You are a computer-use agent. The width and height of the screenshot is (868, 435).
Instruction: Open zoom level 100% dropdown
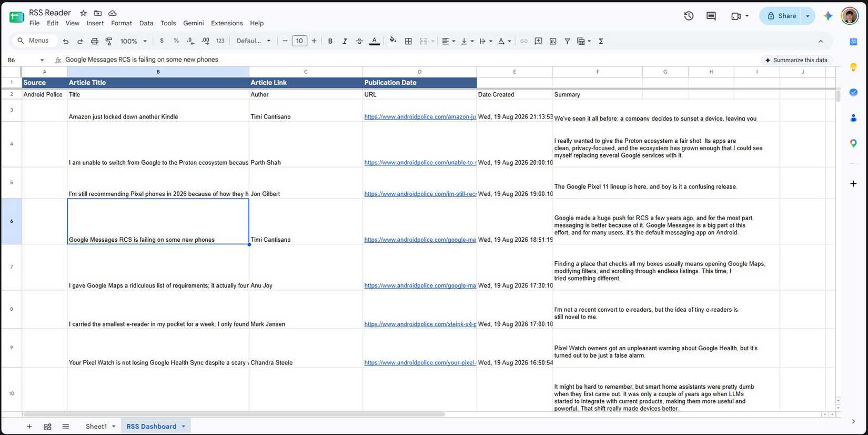(134, 41)
